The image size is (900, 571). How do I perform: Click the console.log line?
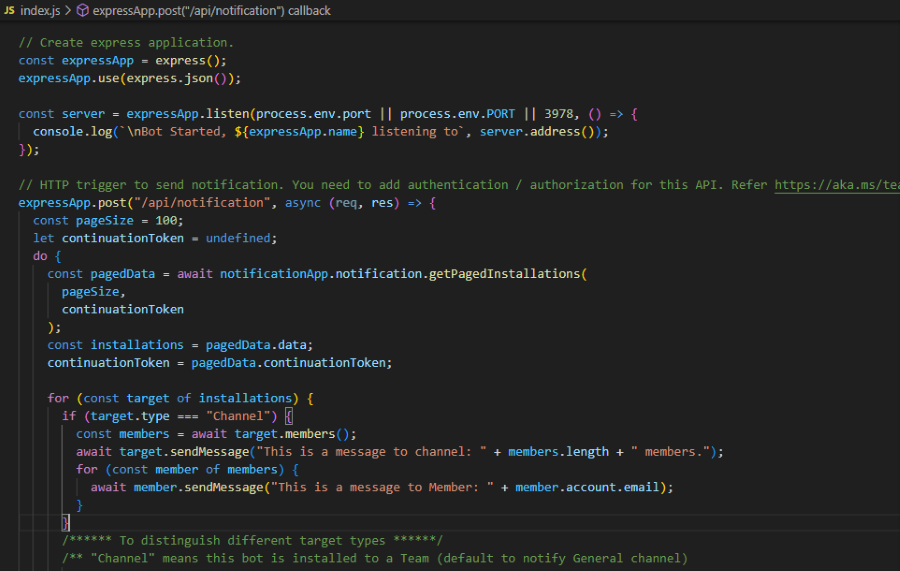pyautogui.click(x=320, y=131)
